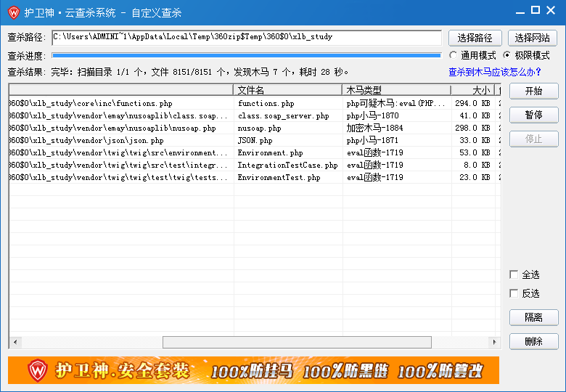Click the 选择网站 button

[x=533, y=38]
